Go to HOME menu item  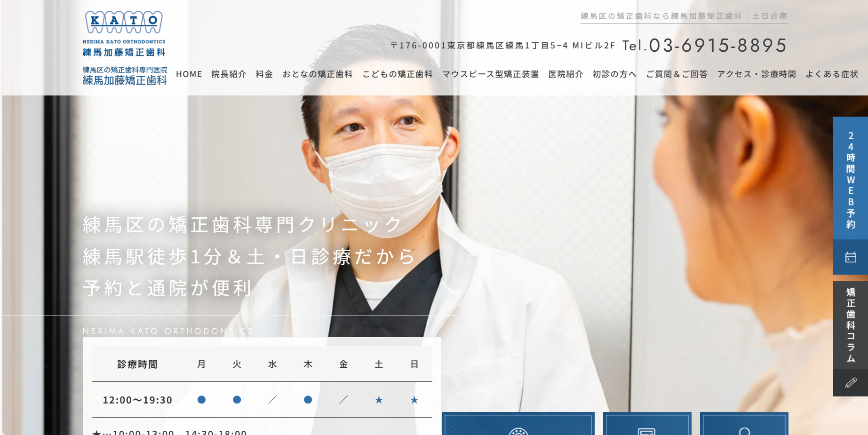[x=189, y=74]
